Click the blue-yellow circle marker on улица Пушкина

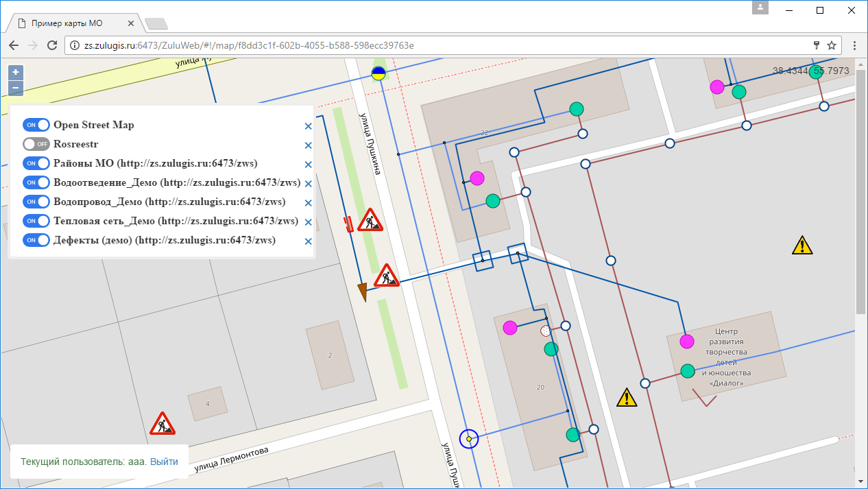point(378,73)
